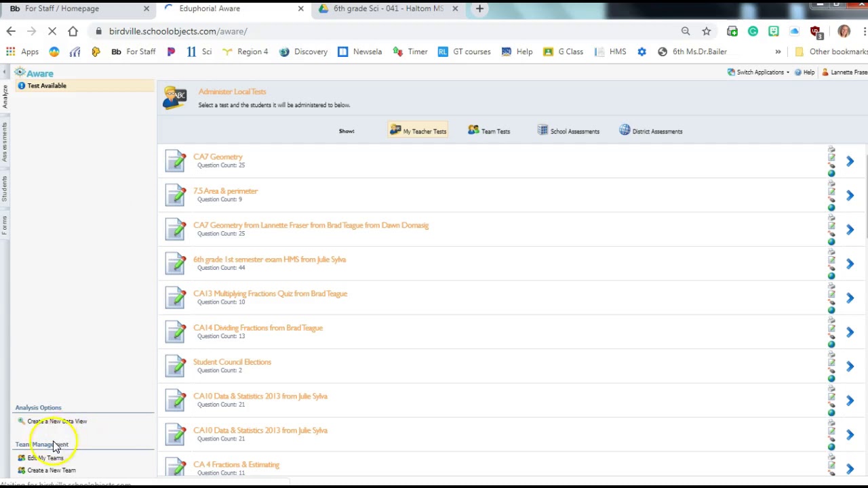The width and height of the screenshot is (868, 488).
Task: Expand the CA13 Multiplying Fractions Quiz arrow
Action: (x=850, y=298)
